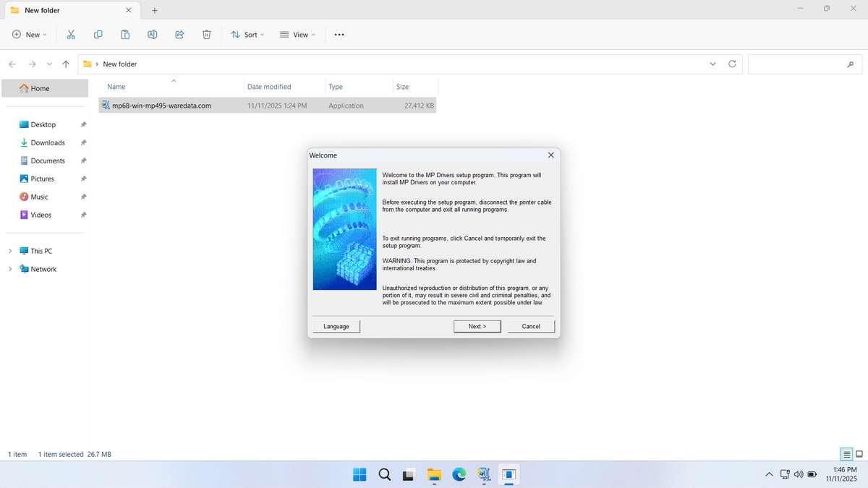Viewport: 868px width, 488px height.
Task: Click the 27,412 KB size cell
Action: click(x=419, y=106)
